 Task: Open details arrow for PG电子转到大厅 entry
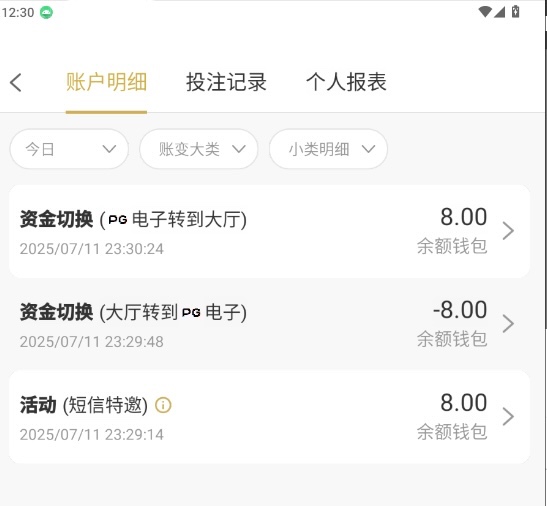point(508,231)
